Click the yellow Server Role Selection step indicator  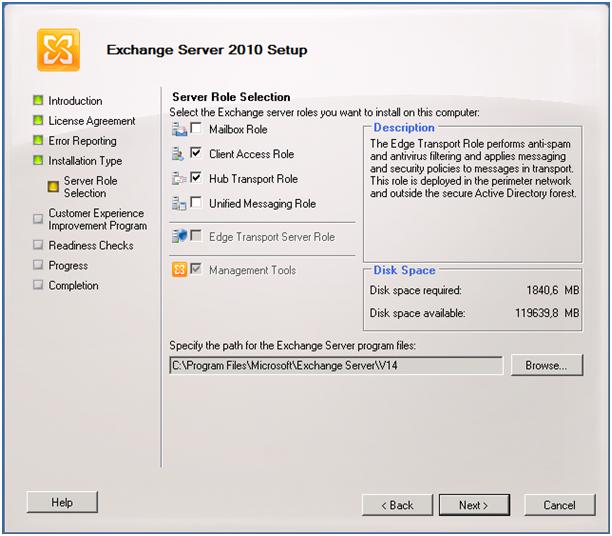pyautogui.click(x=53, y=187)
